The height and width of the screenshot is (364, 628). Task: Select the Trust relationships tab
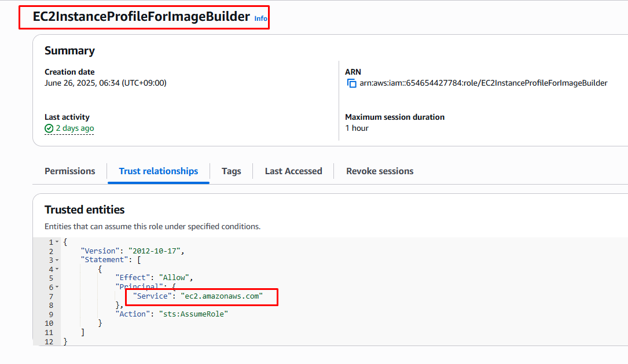pyautogui.click(x=159, y=171)
